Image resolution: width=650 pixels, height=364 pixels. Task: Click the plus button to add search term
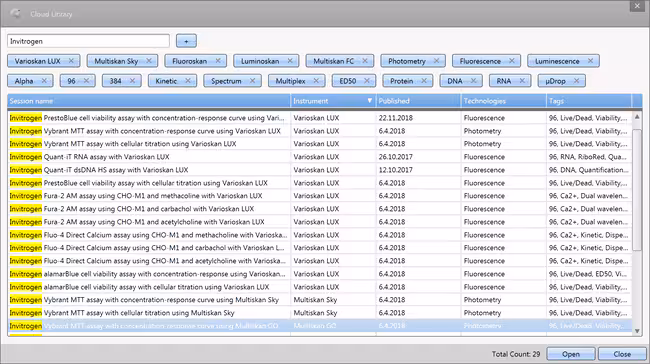(x=186, y=41)
